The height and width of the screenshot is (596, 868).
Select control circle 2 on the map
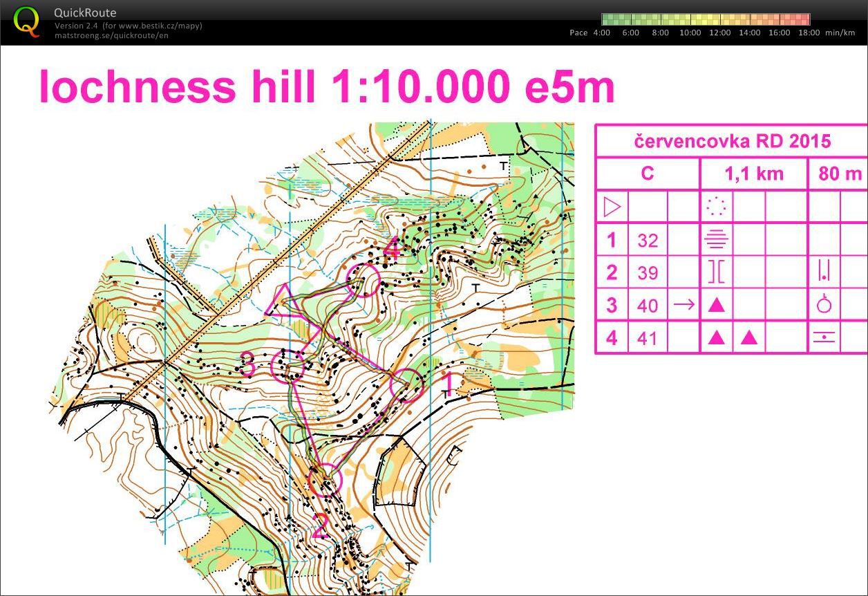(x=325, y=480)
